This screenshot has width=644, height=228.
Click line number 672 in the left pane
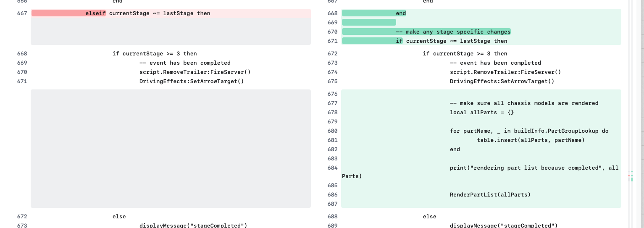[x=22, y=217]
